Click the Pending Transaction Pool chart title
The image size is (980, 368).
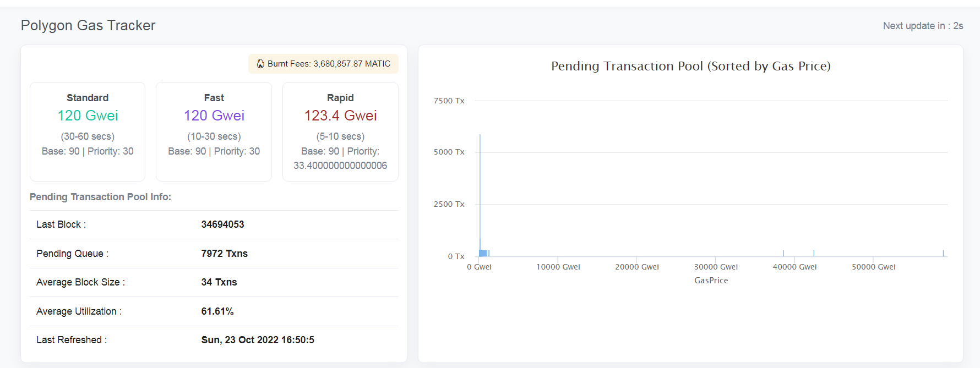coord(691,66)
